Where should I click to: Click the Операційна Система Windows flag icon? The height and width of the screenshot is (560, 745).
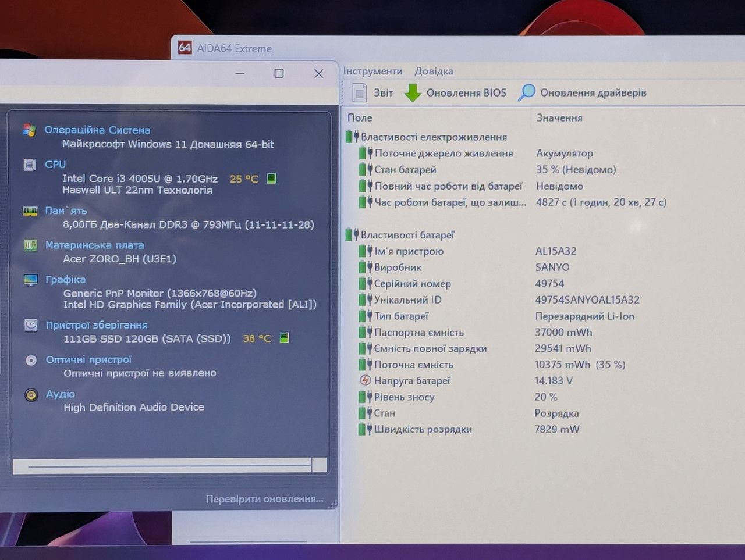pos(29,130)
